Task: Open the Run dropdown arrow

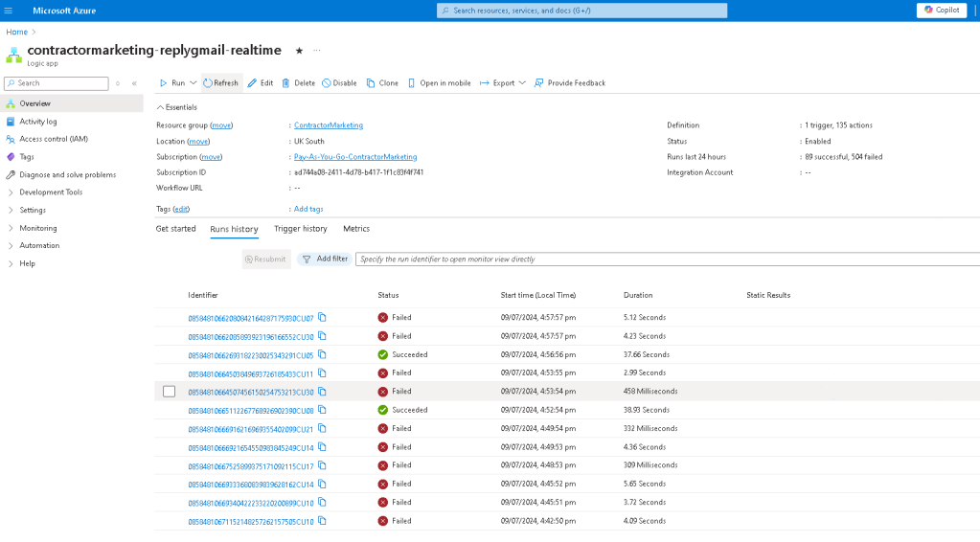Action: 194,83
